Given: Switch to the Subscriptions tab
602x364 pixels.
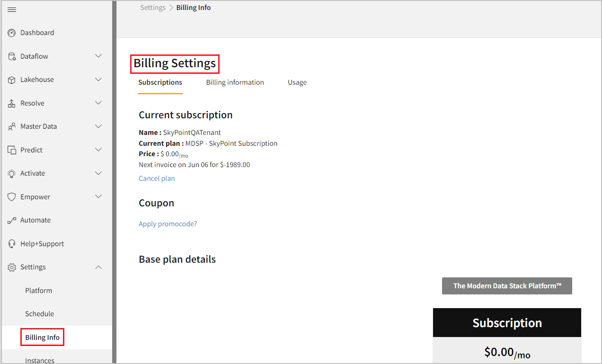Looking at the screenshot, I should click(160, 82).
